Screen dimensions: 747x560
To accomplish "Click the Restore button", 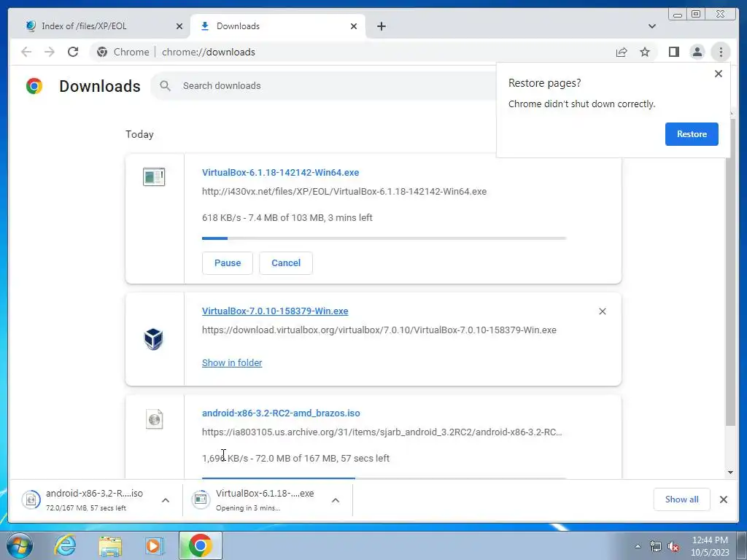I will 692,134.
